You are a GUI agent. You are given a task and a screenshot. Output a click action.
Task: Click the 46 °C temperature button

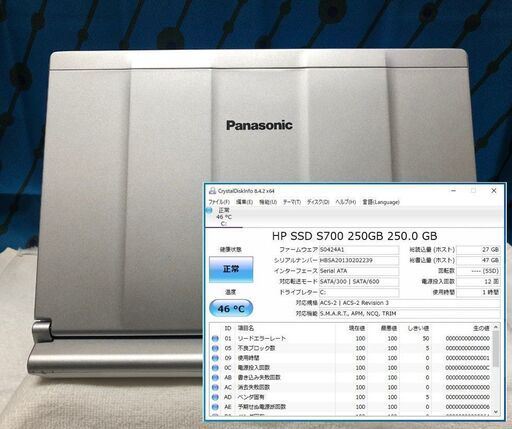231,309
